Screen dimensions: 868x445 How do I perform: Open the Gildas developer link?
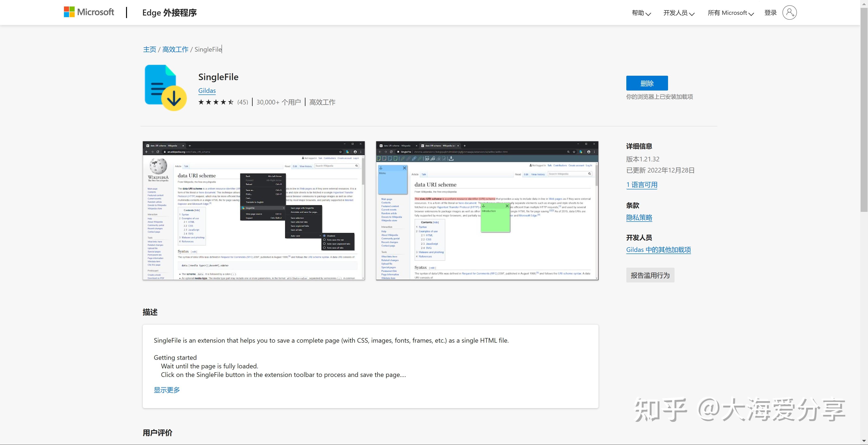pyautogui.click(x=207, y=91)
